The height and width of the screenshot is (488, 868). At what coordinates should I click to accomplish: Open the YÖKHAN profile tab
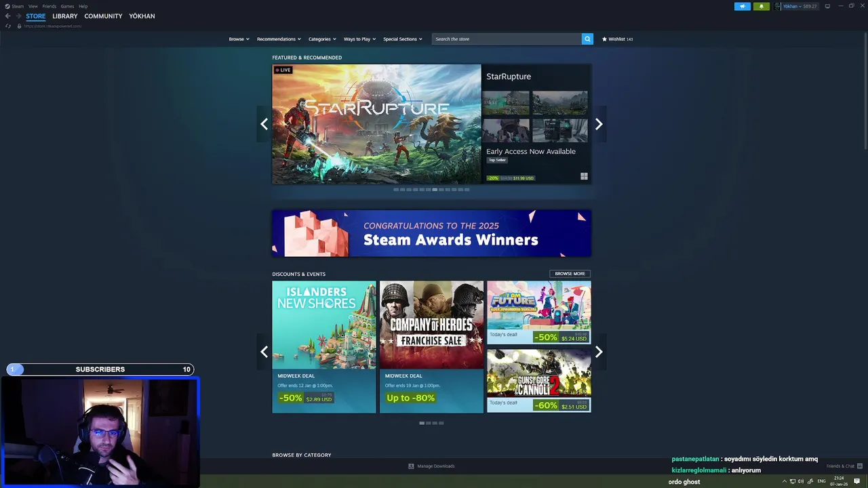pos(142,16)
